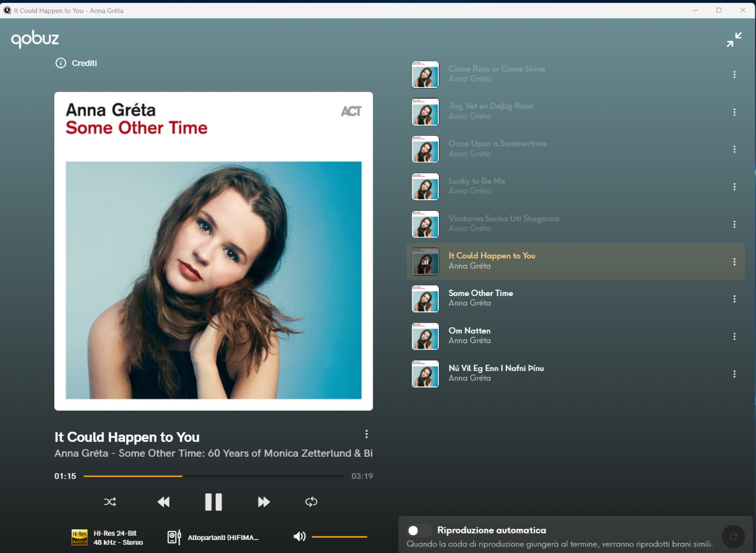Select Nú Vil Eg Enn Í Nafni Þínu track
Image resolution: width=756 pixels, height=553 pixels.
click(576, 374)
